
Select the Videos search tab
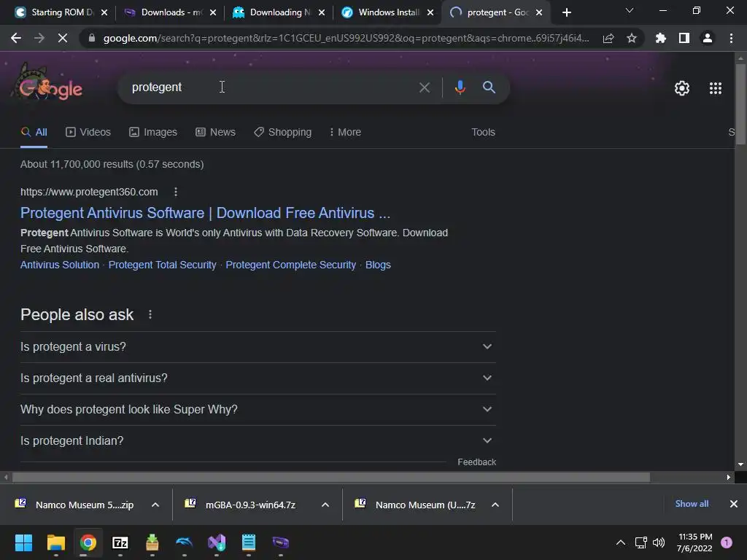88,132
